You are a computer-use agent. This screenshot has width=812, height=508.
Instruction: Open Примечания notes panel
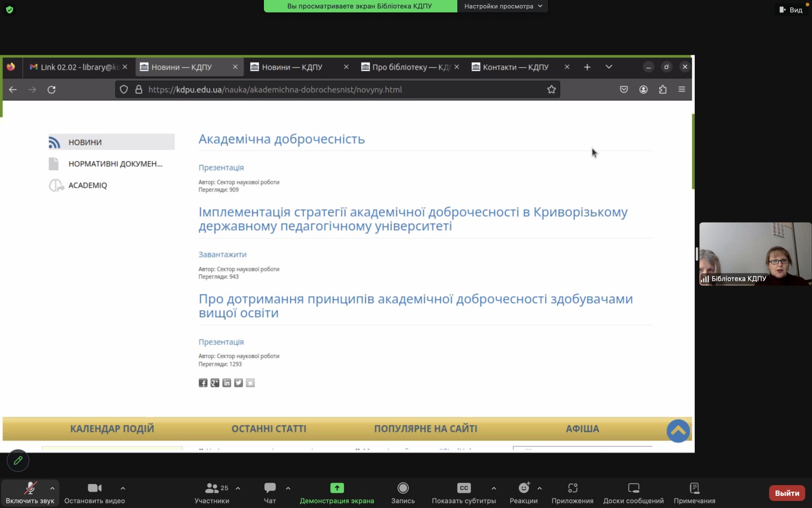tap(694, 493)
